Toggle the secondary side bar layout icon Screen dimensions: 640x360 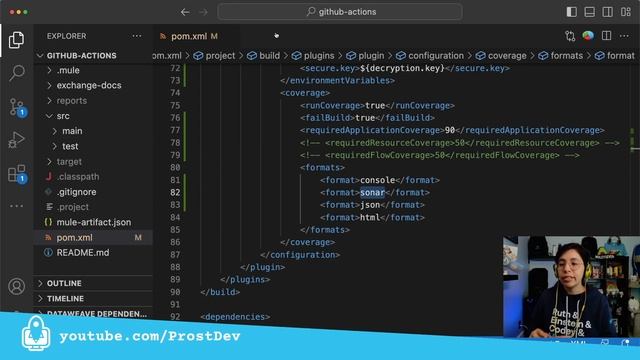pyautogui.click(x=607, y=12)
